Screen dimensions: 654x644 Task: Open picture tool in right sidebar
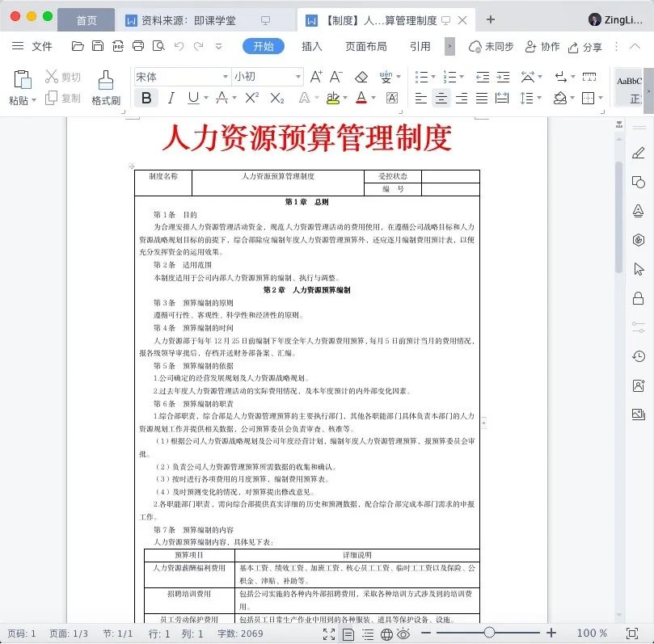point(638,414)
